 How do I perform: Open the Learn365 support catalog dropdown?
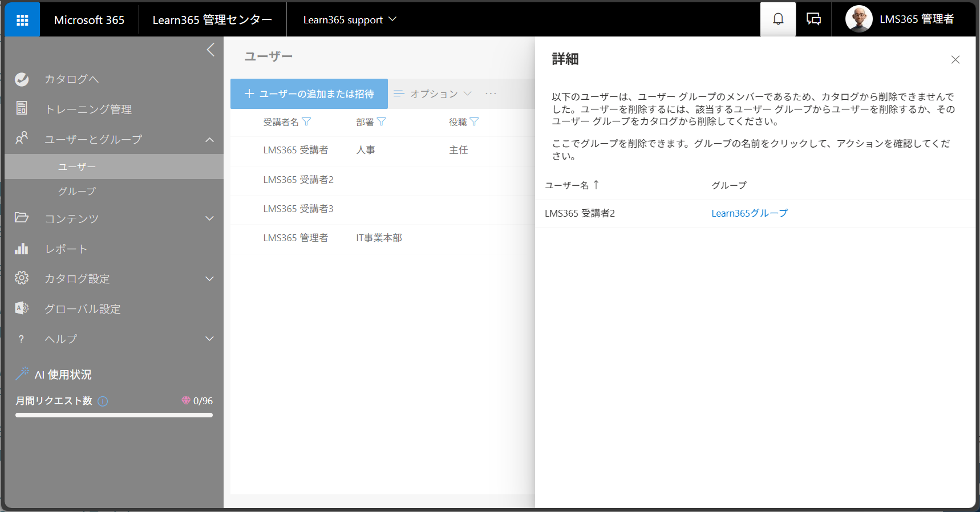[350, 20]
